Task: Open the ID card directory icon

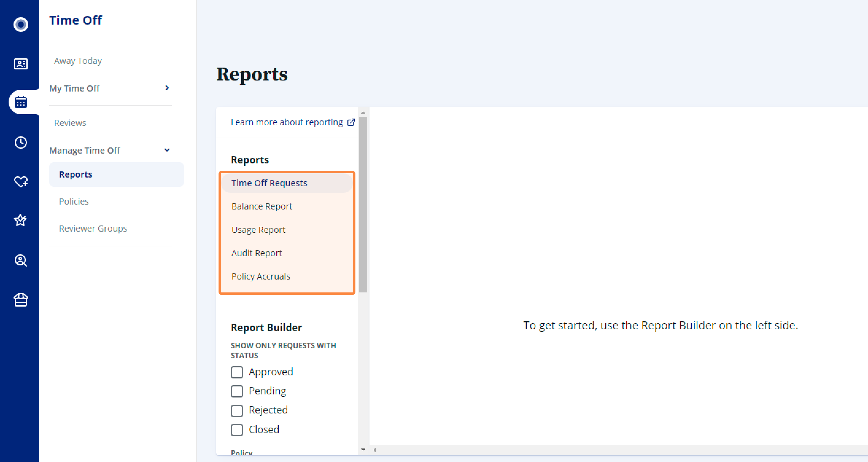Action: coord(21,64)
